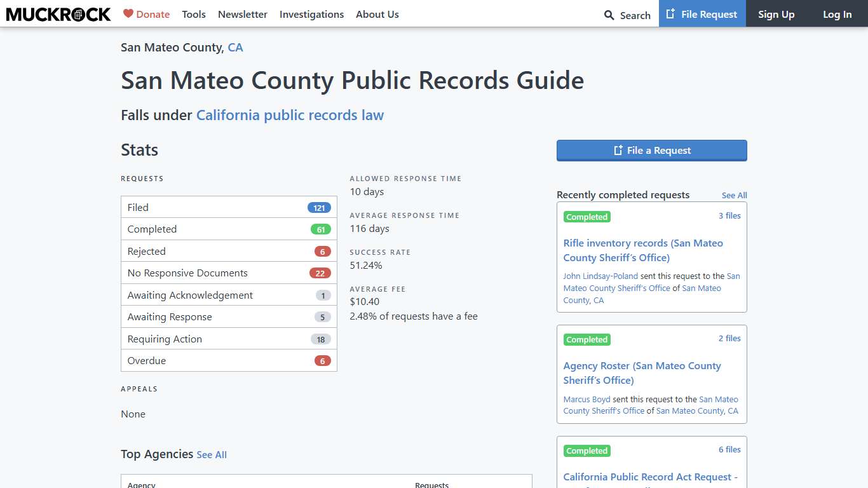
Task: Click the 3 files link on Rifle inventory card
Action: (729, 215)
